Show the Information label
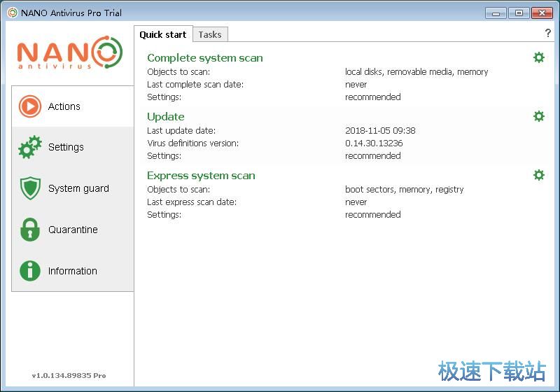 coord(73,271)
